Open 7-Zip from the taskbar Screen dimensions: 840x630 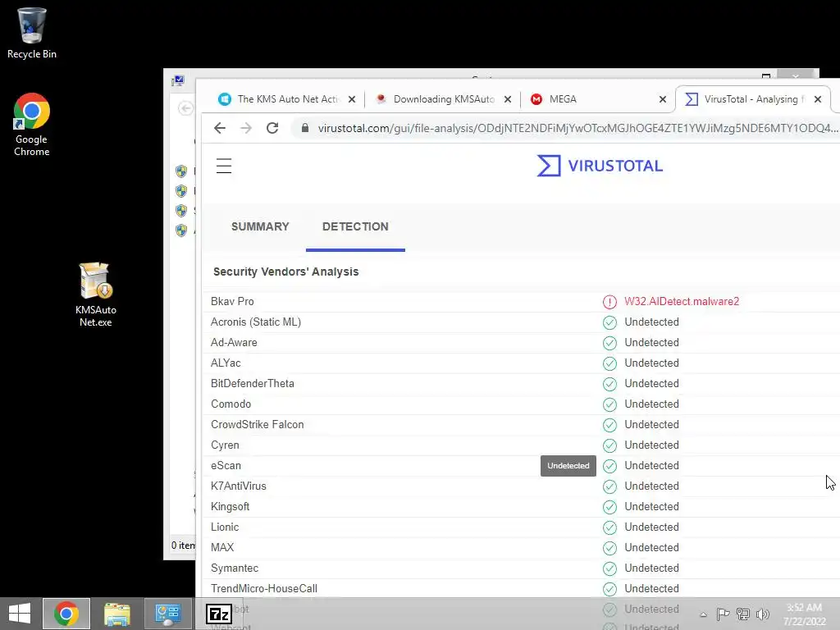pos(218,614)
